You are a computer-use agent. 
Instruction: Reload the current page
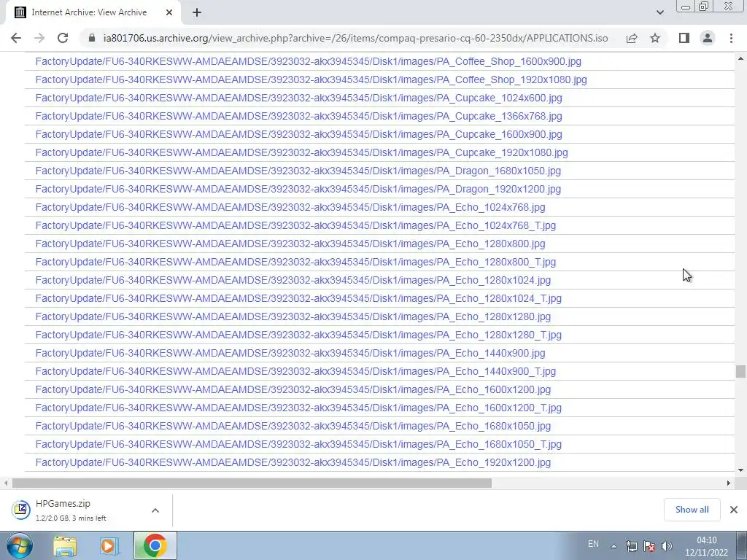[x=63, y=38]
